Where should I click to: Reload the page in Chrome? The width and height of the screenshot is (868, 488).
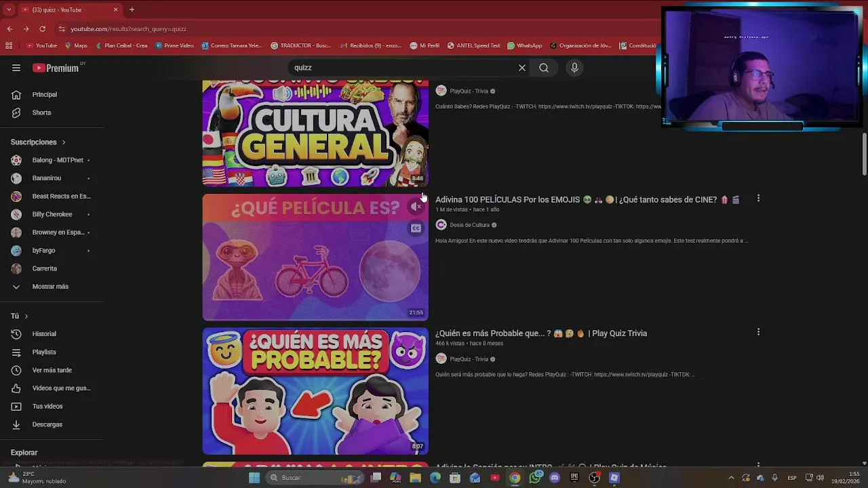[42, 29]
